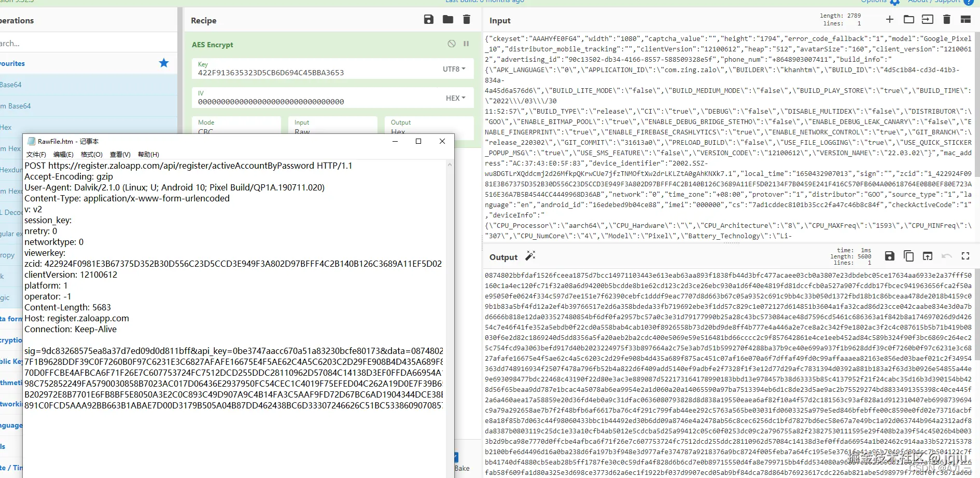Save the recipe using the disk icon

(429, 20)
